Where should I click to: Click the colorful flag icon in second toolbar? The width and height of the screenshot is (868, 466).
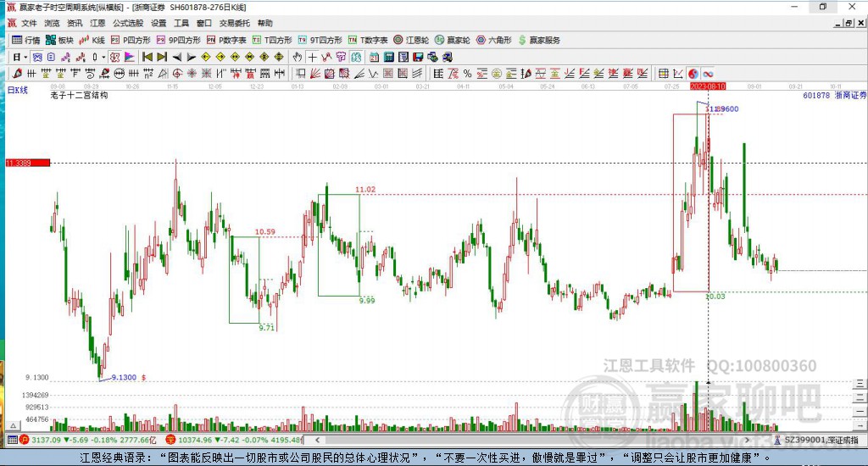[x=130, y=57]
